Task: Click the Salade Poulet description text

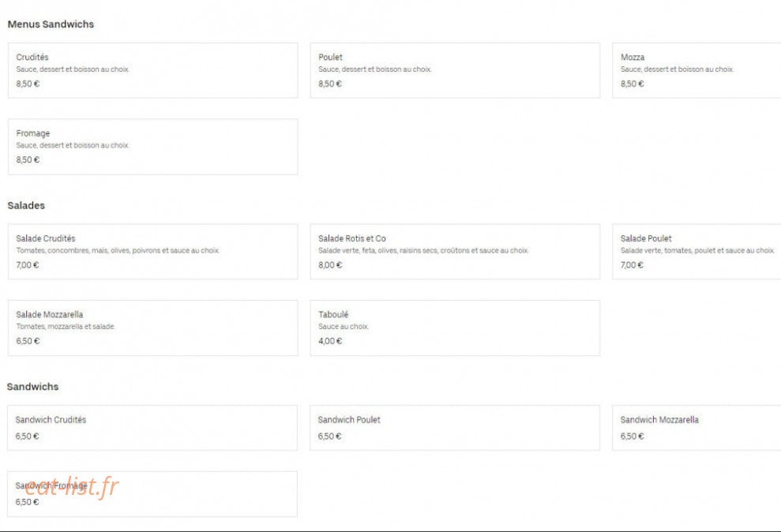Action: coord(697,250)
